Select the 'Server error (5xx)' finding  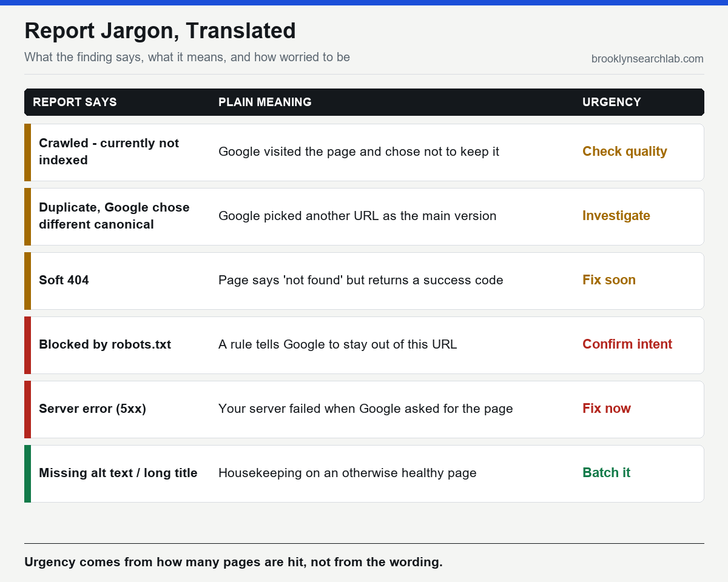tap(93, 409)
